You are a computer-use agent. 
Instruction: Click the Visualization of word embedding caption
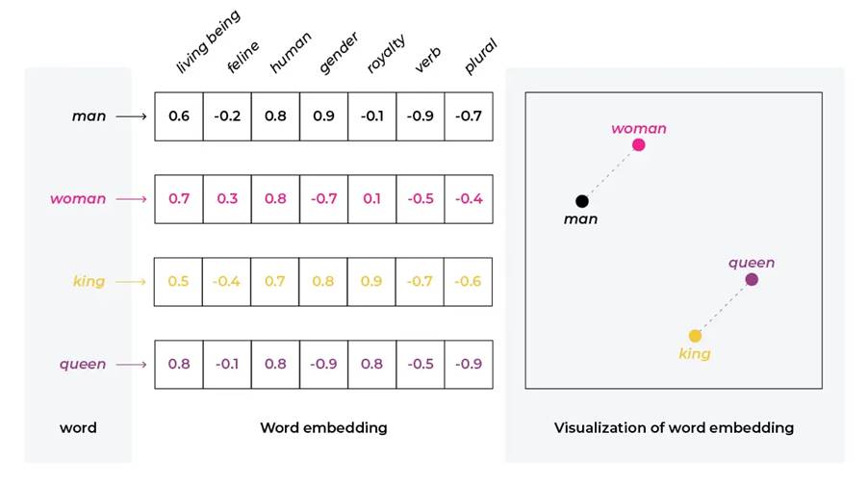pos(674,427)
